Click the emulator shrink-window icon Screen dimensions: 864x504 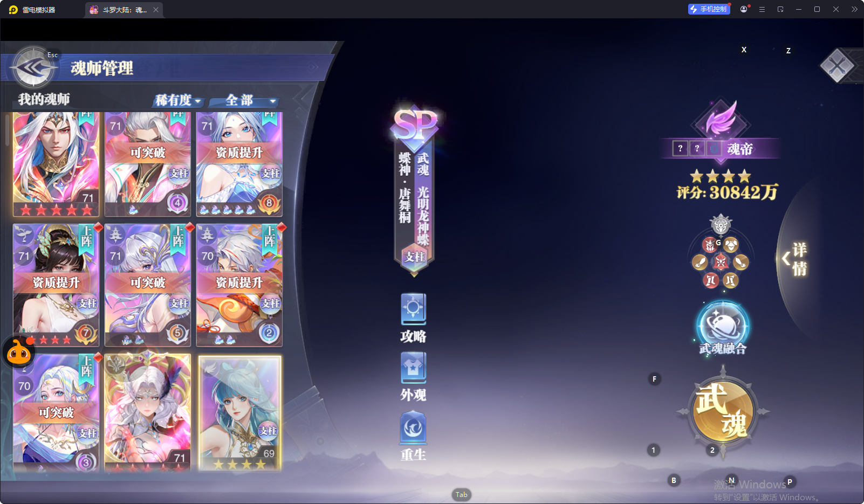[780, 9]
